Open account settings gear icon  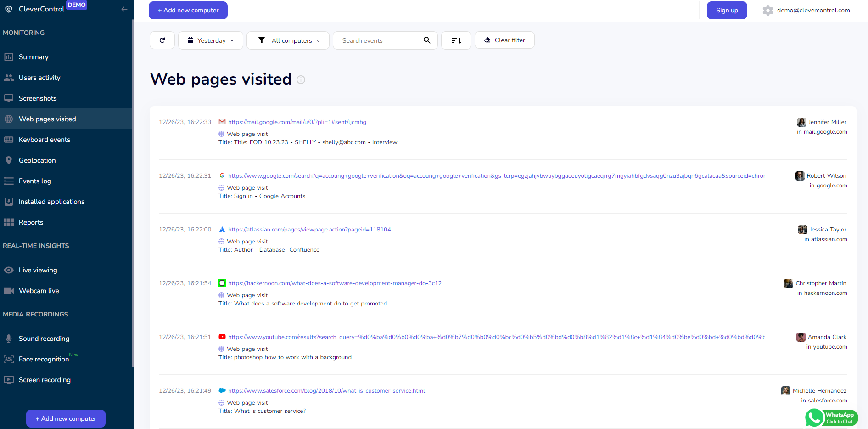(x=767, y=11)
